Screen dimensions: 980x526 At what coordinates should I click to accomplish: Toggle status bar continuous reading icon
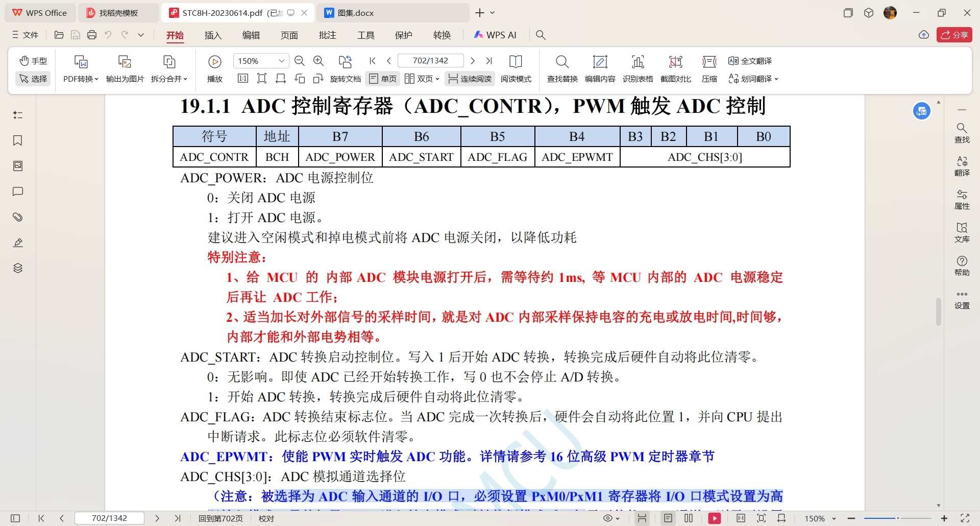pos(642,518)
